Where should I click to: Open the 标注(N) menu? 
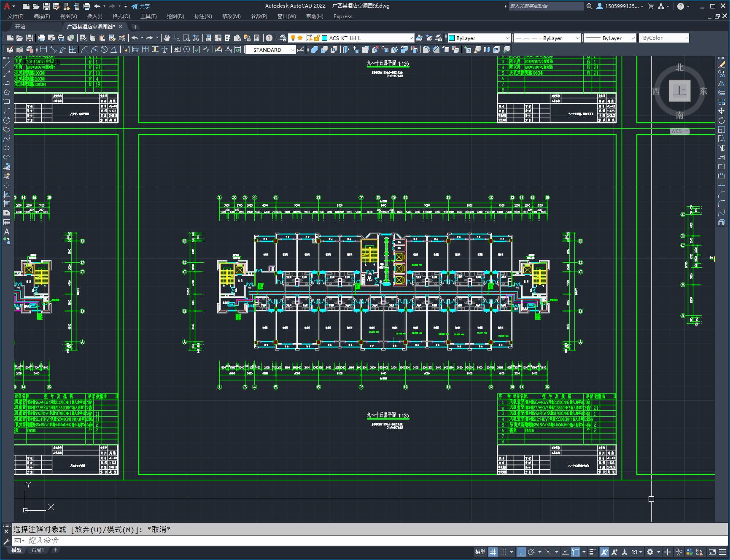203,16
